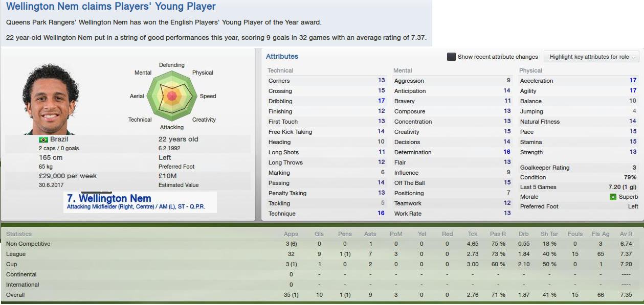Click the Brazil flag icon
This screenshot has width=644, height=305.
pos(43,139)
